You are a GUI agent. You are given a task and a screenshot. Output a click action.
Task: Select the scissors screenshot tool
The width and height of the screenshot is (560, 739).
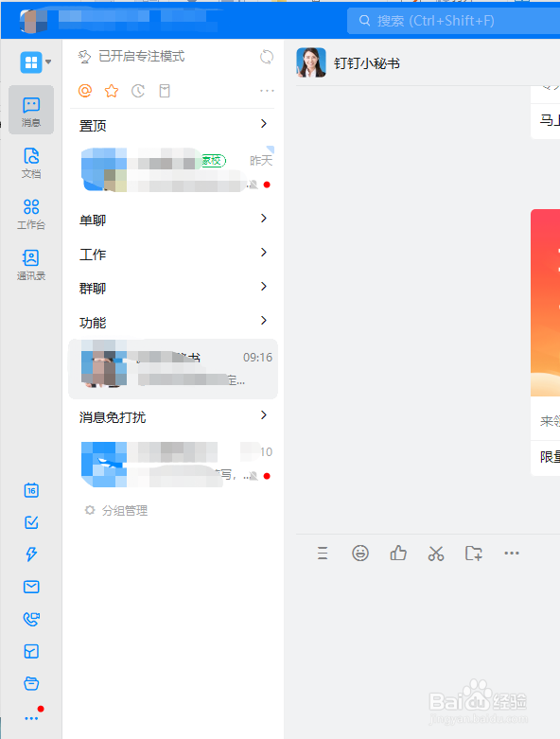[x=436, y=554]
